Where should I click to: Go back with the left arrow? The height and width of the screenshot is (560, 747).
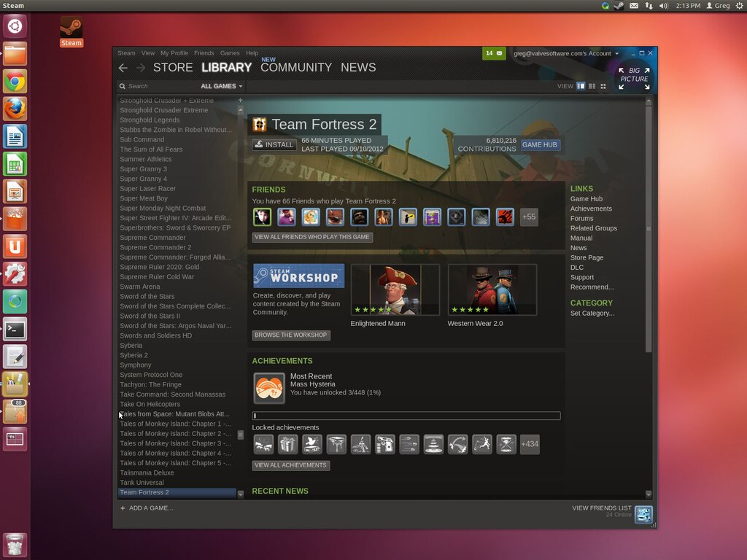pyautogui.click(x=123, y=68)
